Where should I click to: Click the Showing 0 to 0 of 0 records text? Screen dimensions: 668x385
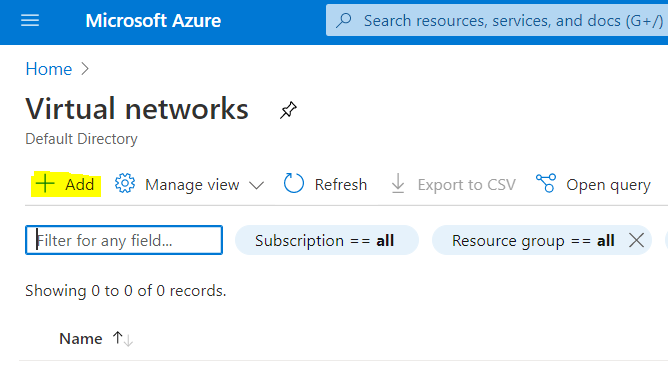point(126,291)
